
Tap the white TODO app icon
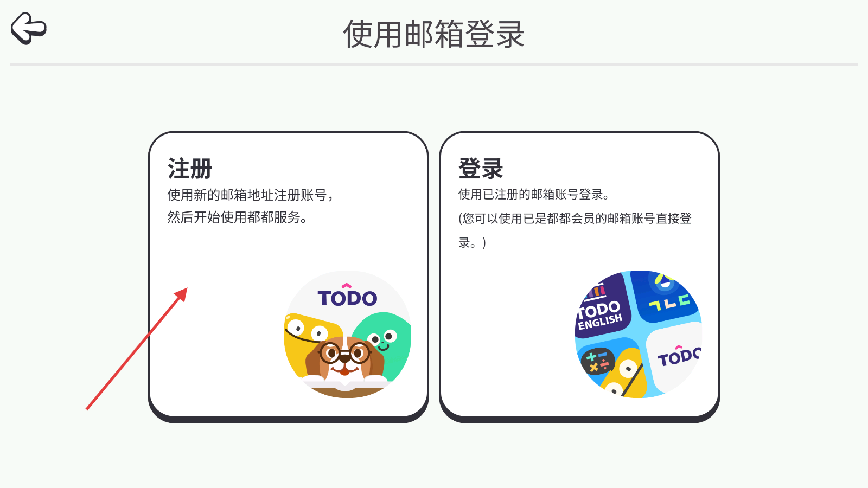click(x=675, y=357)
